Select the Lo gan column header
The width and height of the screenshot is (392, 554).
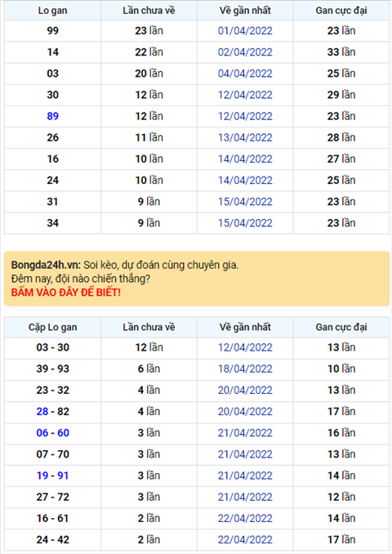coord(52,11)
